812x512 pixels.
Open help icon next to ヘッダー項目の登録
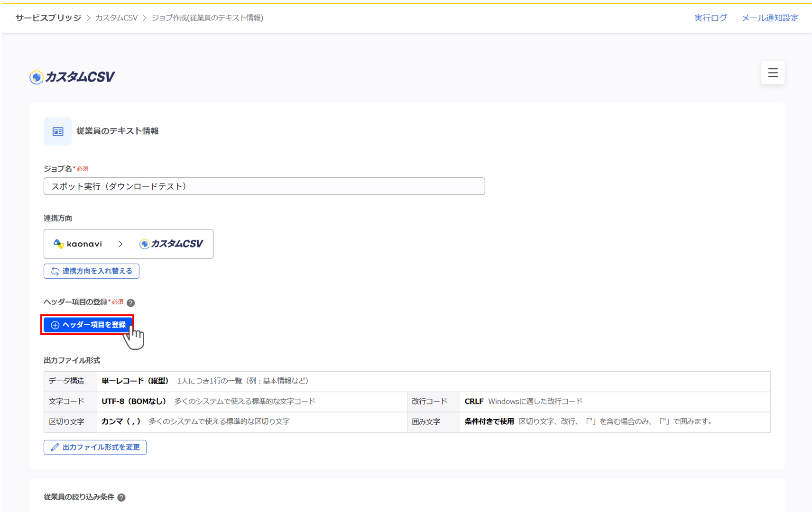tap(131, 302)
